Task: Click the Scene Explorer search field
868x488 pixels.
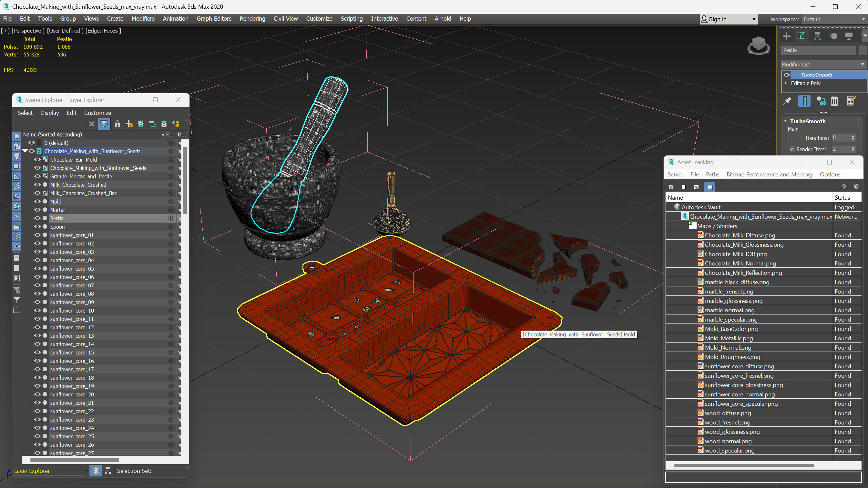Action: coord(49,124)
